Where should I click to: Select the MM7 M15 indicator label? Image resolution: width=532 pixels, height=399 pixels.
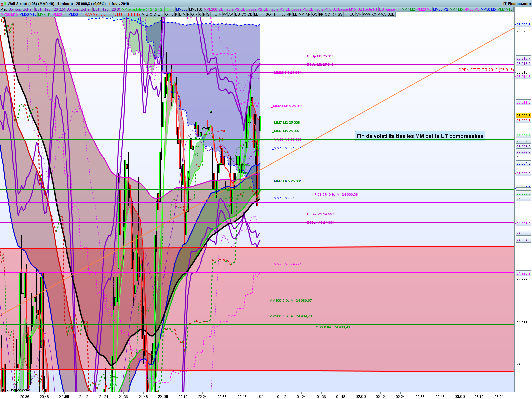pyautogui.click(x=505, y=9)
